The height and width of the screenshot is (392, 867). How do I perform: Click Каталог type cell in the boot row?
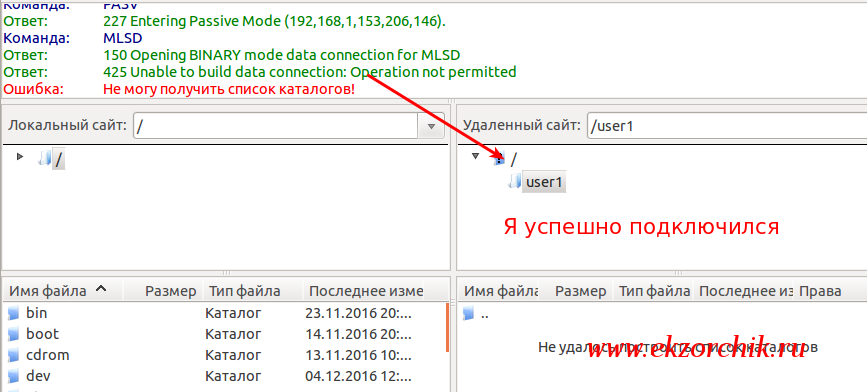tap(233, 334)
